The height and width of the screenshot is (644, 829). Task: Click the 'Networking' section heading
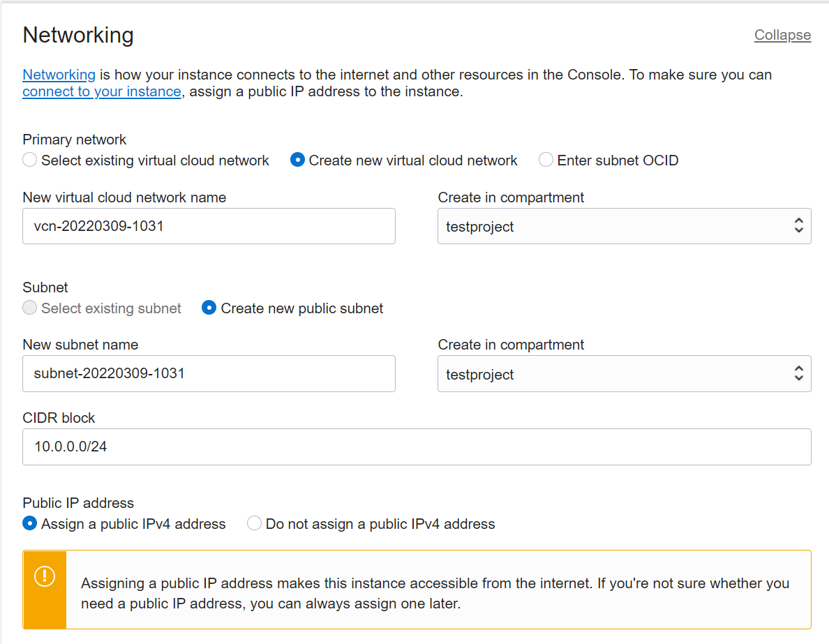[78, 36]
